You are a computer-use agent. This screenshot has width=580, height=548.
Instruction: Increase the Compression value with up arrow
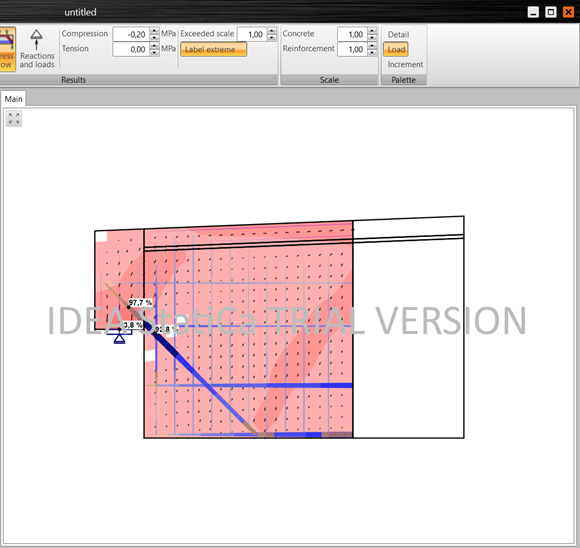coord(155,31)
